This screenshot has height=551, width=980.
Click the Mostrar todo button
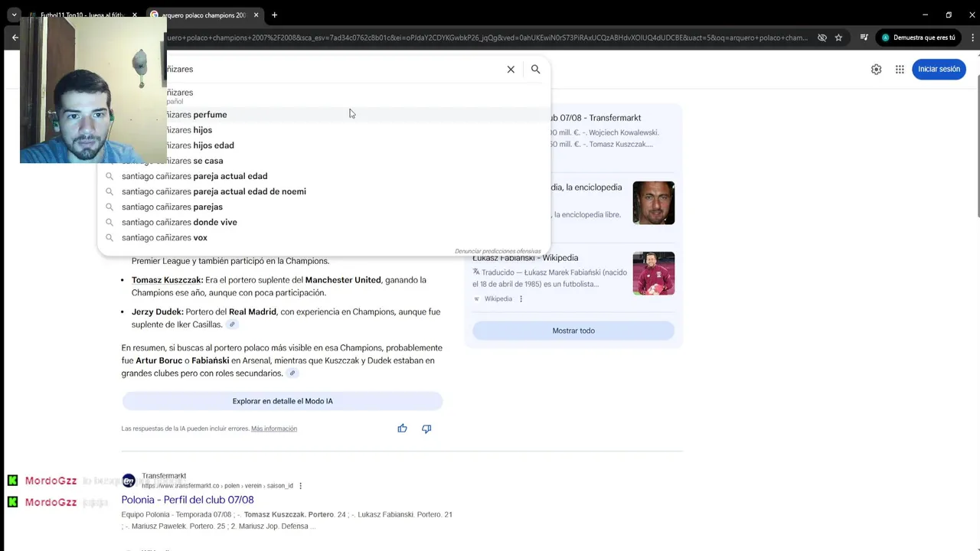click(573, 331)
